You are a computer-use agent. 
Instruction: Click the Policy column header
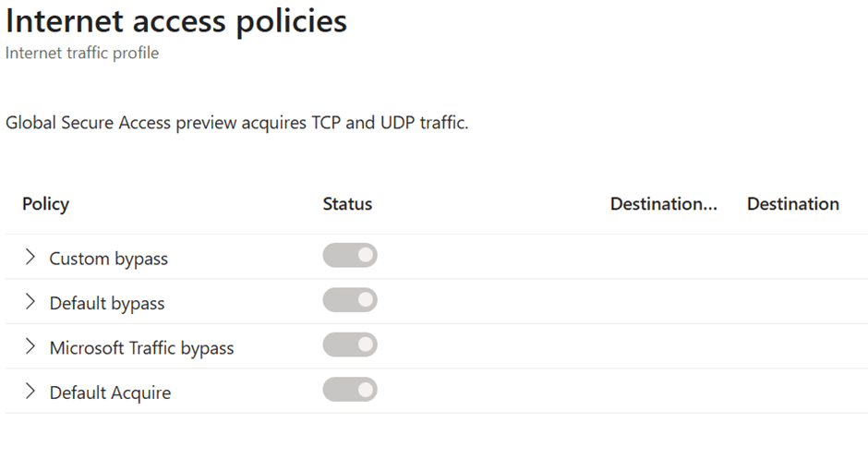coord(45,204)
